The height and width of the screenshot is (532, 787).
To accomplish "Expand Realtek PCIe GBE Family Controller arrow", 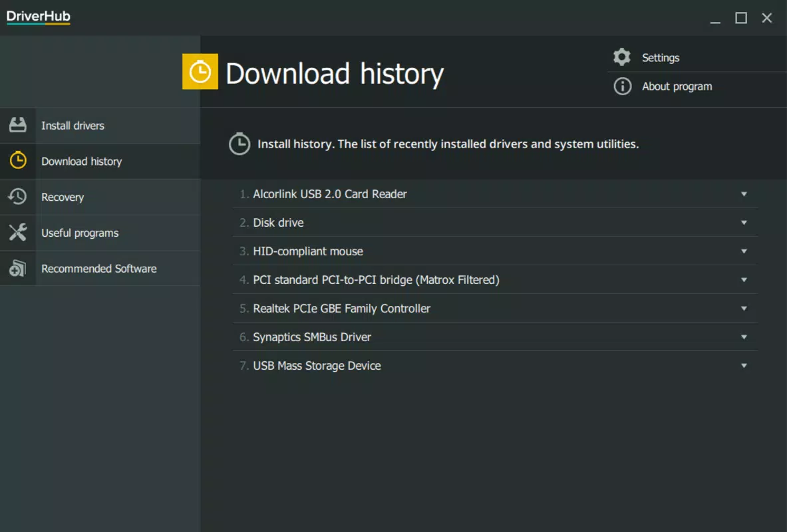I will [744, 309].
